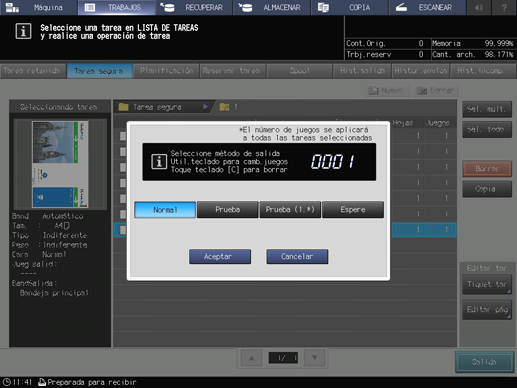The image size is (517, 388).
Task: Click the Preparada para recibir status text
Action: coord(92,382)
